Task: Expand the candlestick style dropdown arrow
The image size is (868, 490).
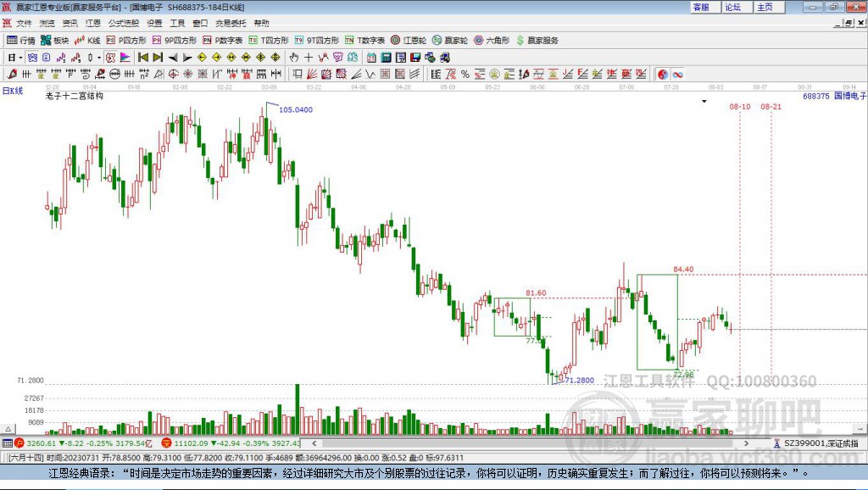Action: (x=98, y=57)
